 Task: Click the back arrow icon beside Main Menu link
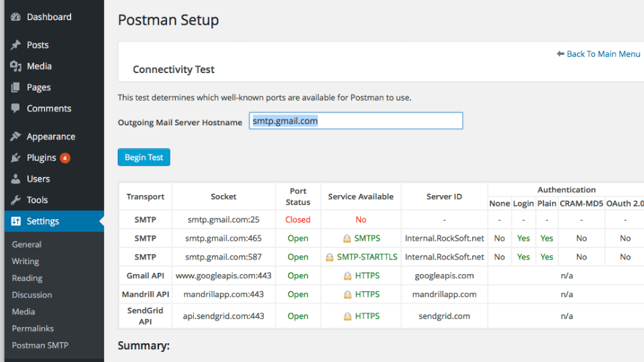tap(560, 54)
